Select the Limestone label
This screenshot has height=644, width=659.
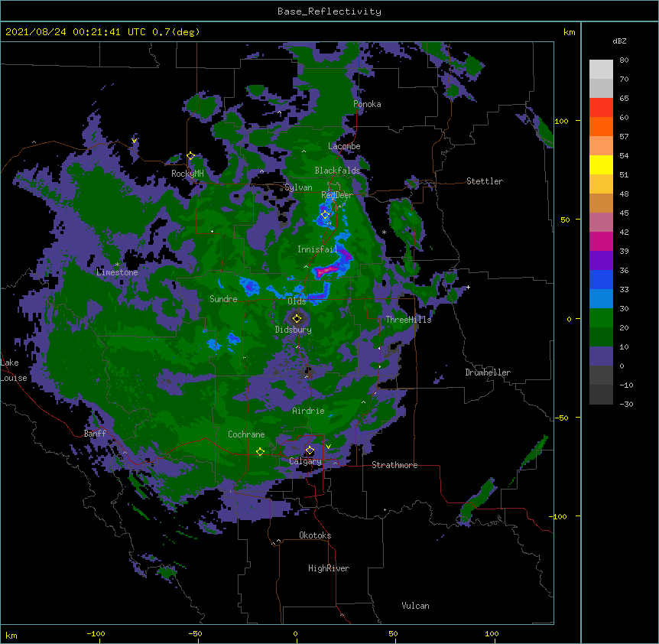(117, 272)
